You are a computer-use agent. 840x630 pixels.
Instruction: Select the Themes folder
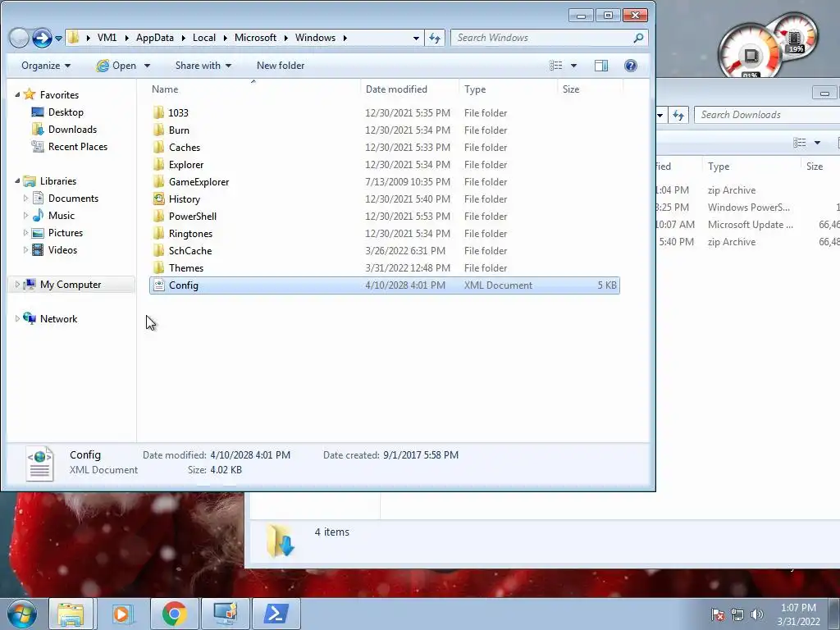point(384,268)
